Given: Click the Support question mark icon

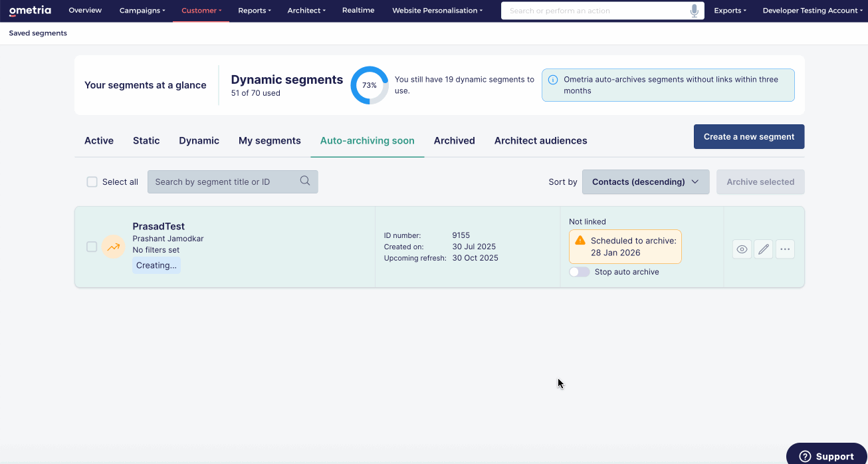Looking at the screenshot, I should pos(805,456).
